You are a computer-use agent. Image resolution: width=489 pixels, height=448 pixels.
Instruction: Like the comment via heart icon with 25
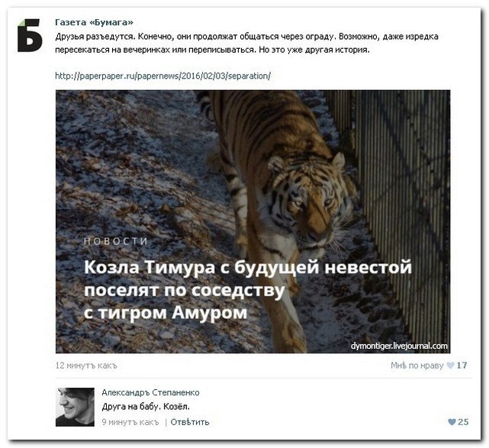pyautogui.click(x=452, y=422)
